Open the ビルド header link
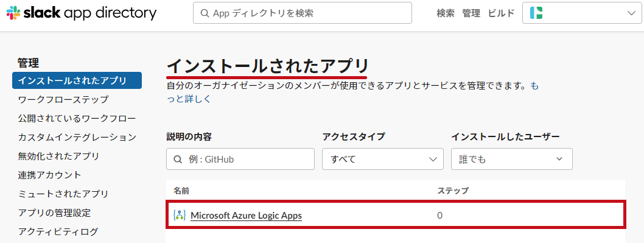This screenshot has height=243, width=644. 501,13
